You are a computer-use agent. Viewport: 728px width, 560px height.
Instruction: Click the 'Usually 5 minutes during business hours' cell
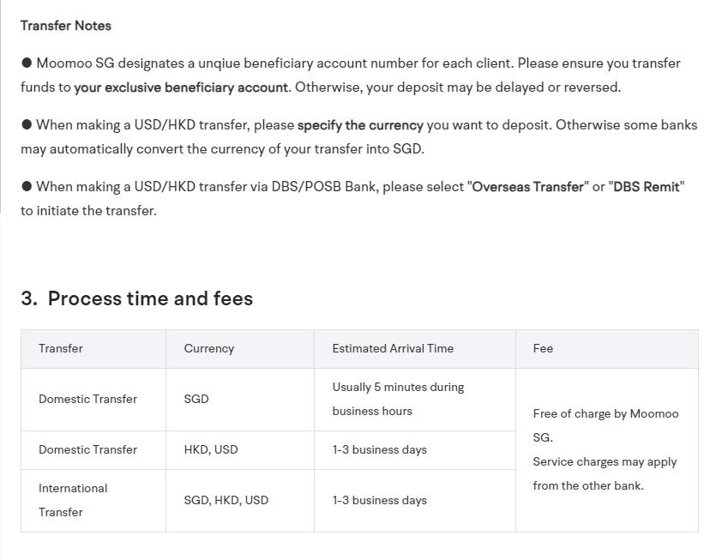[398, 399]
